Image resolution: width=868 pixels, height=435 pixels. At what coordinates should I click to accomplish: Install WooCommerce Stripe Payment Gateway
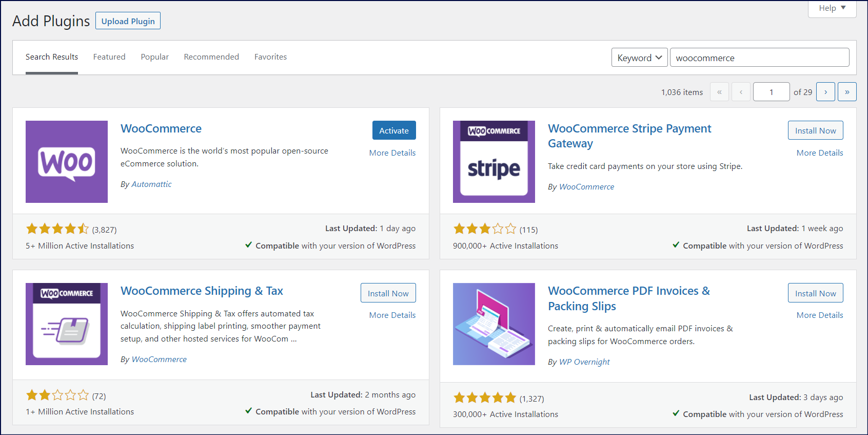[815, 130]
